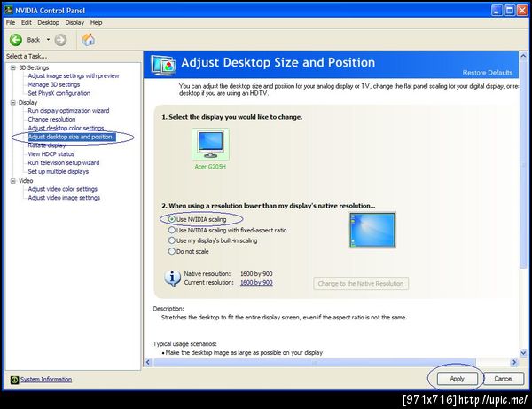Click the vertical scrollbar down arrow

(523, 353)
